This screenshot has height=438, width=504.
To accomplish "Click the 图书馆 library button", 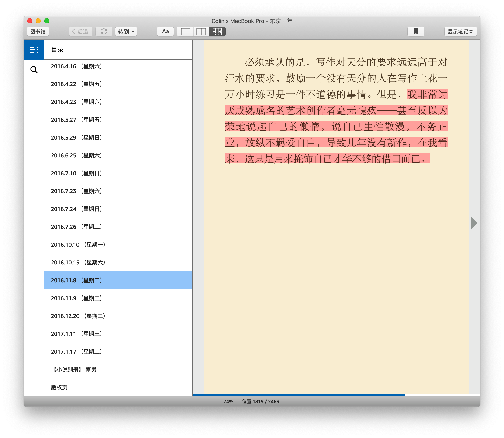I will click(x=38, y=31).
